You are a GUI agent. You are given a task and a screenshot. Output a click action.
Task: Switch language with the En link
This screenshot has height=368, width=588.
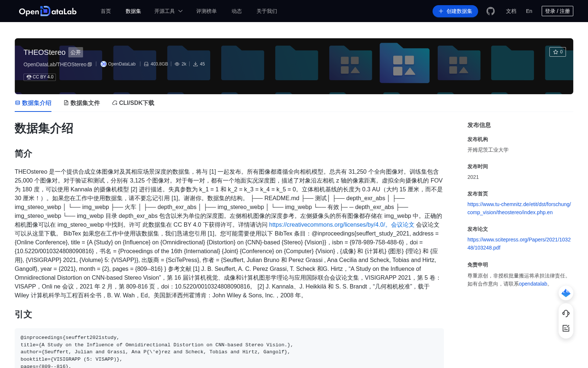pyautogui.click(x=529, y=11)
